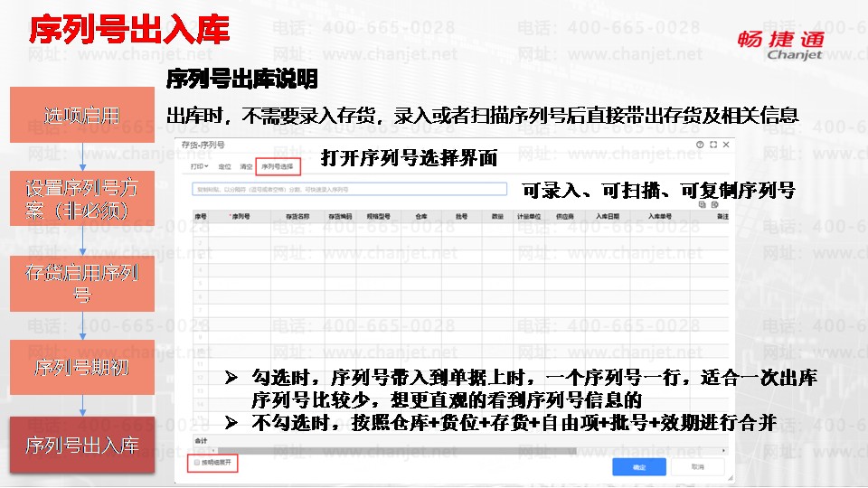Click the 批号 column header
The image size is (868, 488).
pyautogui.click(x=462, y=216)
